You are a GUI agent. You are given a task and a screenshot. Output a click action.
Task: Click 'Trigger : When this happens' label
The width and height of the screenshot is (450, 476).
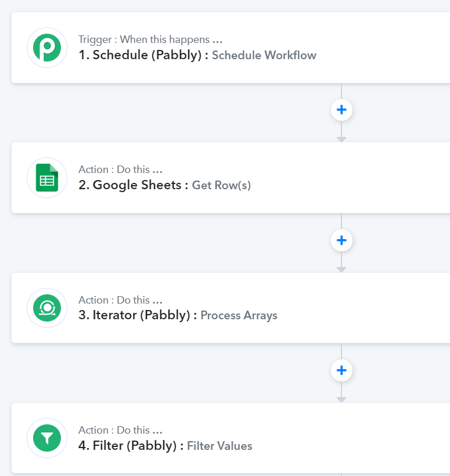(x=150, y=39)
